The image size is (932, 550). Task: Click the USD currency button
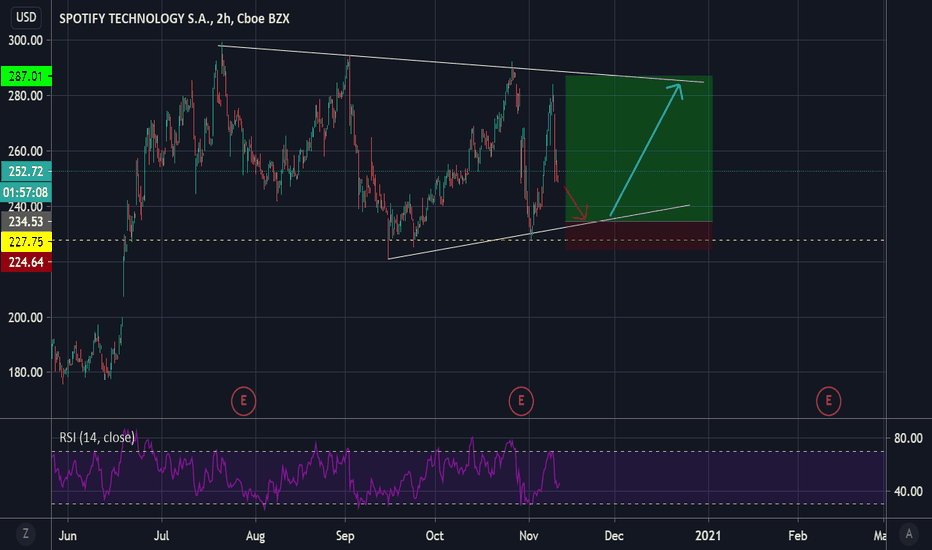pos(26,17)
